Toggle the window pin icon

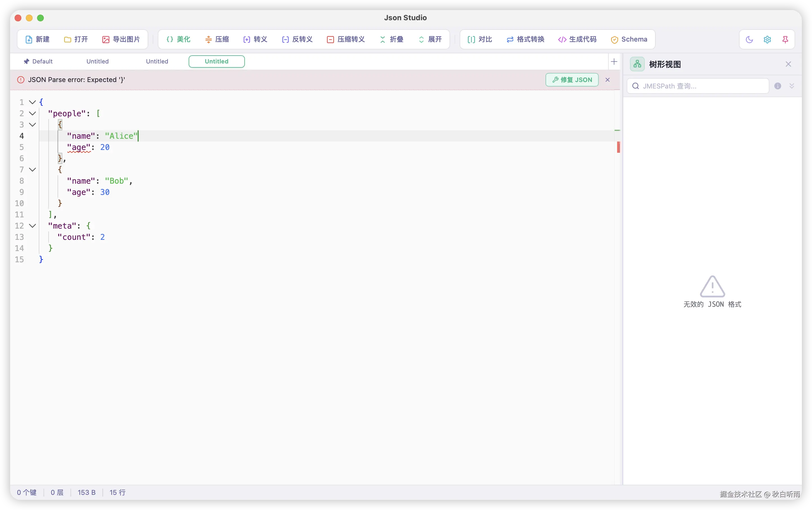(785, 40)
